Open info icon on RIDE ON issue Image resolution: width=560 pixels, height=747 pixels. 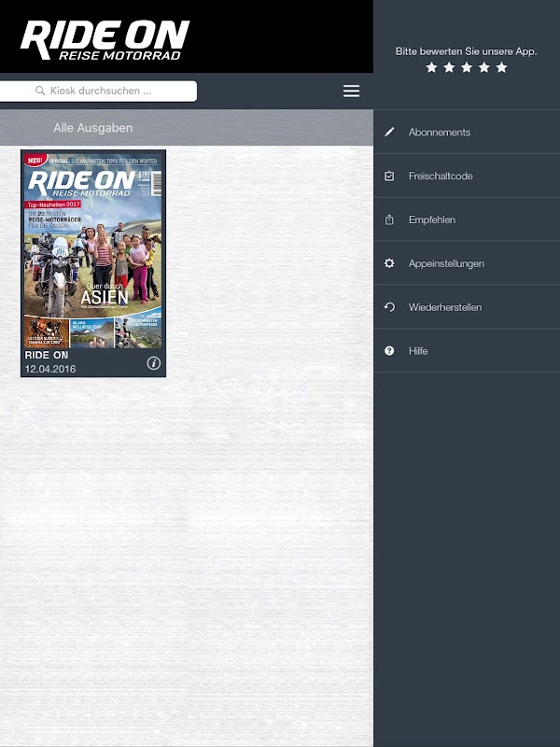(153, 363)
